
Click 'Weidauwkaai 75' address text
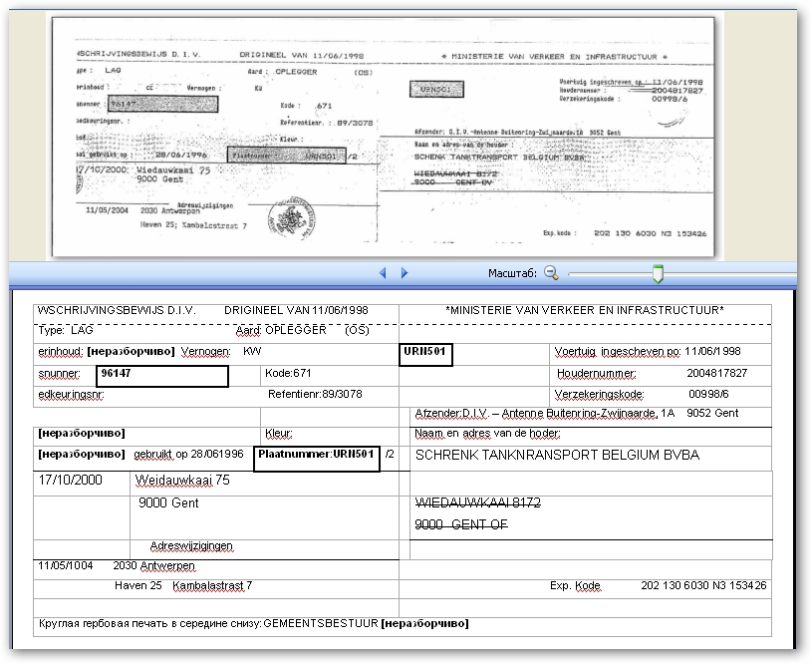[182, 480]
